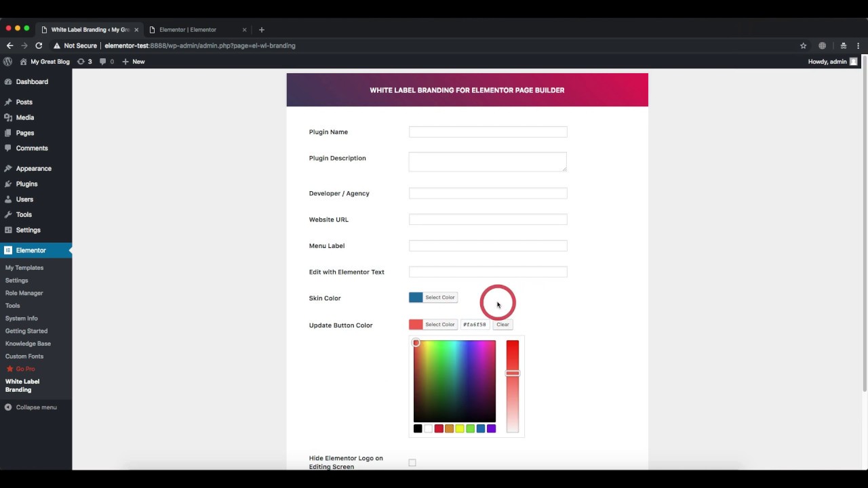Click the browser back arrow
868x488 pixels.
9,45
